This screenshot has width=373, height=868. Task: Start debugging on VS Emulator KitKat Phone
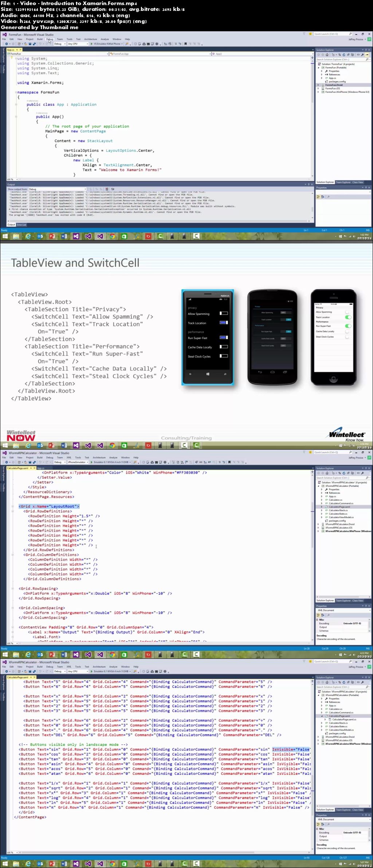106,44
